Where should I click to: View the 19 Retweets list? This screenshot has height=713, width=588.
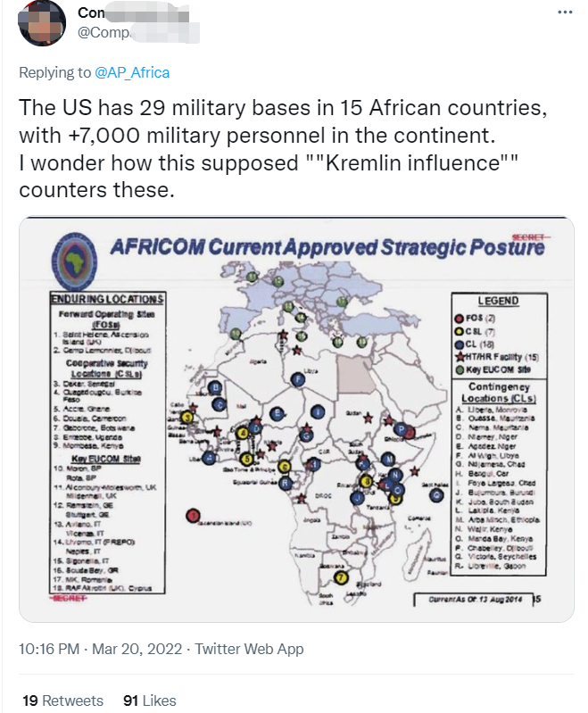tap(62, 701)
